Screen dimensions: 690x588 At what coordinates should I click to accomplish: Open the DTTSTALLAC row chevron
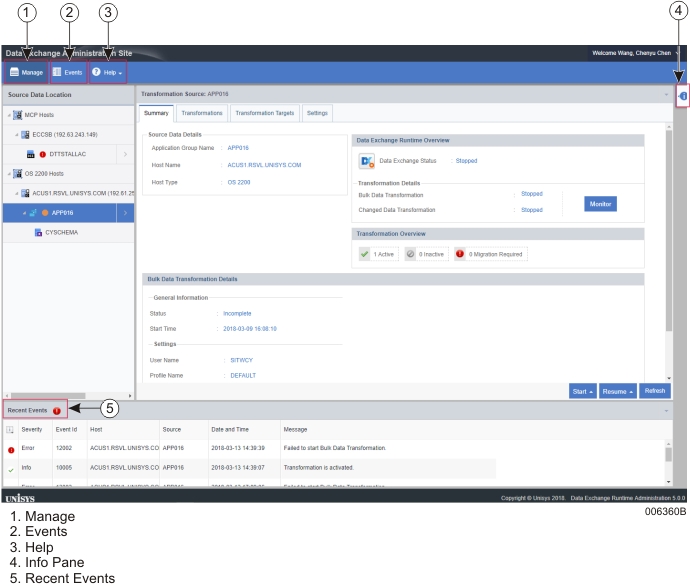[x=125, y=154]
